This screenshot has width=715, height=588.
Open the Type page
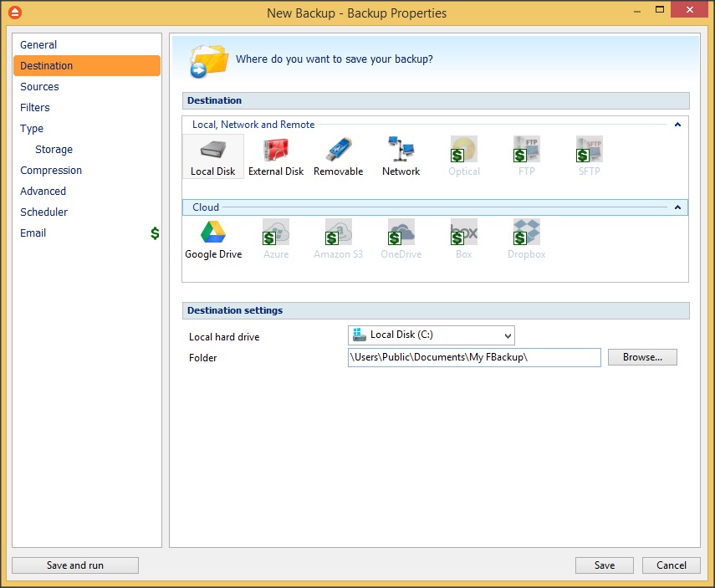pos(87,129)
